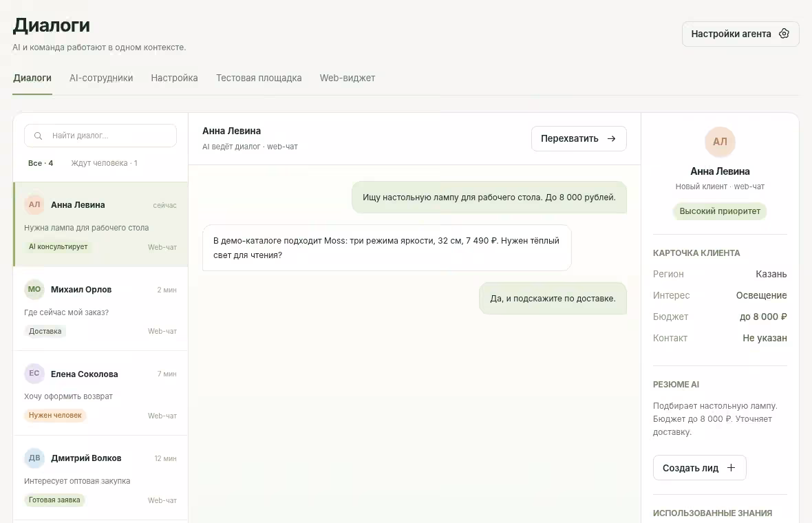Viewport: 812px width, 523px height.
Task: Click 'Нужна лампа для рабочего стола' preview
Action: point(87,228)
